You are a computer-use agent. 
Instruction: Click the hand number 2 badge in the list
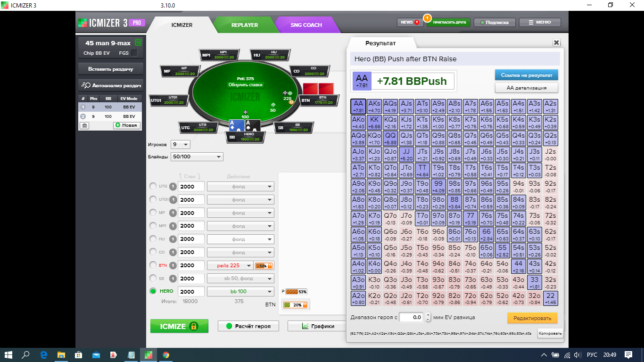coord(83,116)
